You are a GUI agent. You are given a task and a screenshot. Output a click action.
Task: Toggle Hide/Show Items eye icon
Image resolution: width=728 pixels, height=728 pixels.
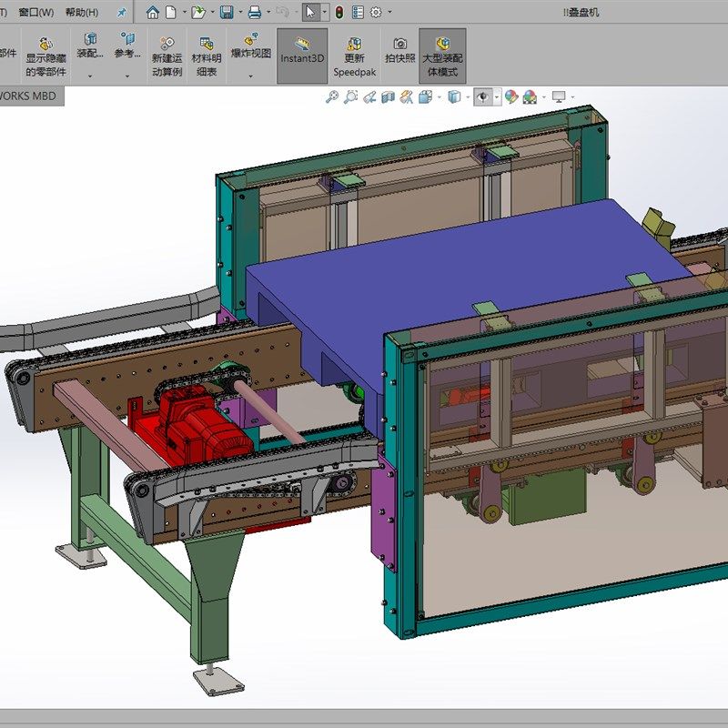[482, 96]
